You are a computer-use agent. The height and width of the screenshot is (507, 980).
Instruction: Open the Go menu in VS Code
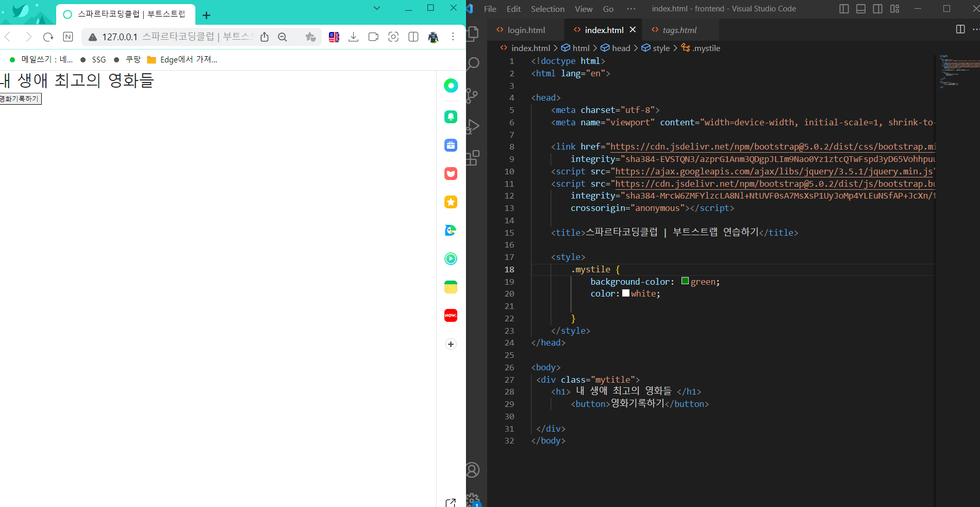608,9
